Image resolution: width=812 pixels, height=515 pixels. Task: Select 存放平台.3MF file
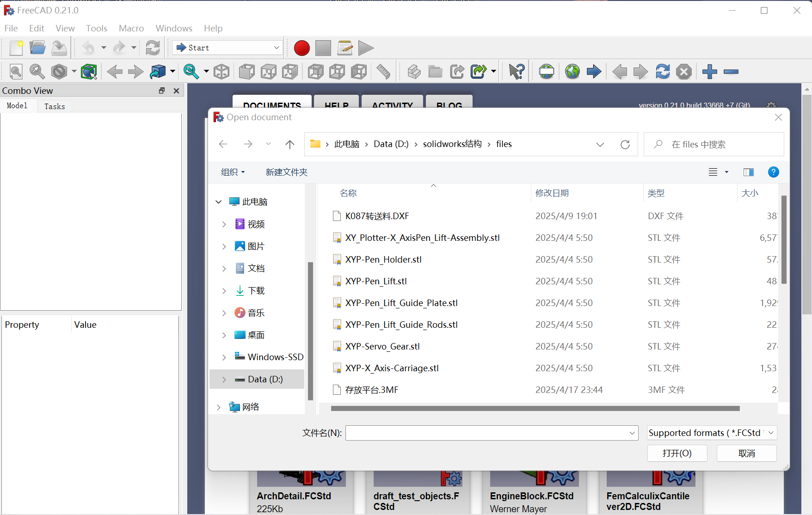pos(372,390)
